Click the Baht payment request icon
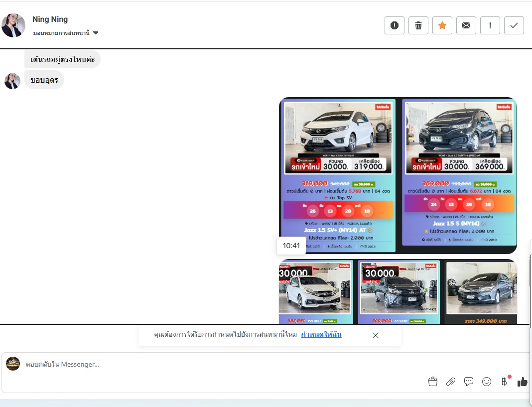 tap(504, 382)
